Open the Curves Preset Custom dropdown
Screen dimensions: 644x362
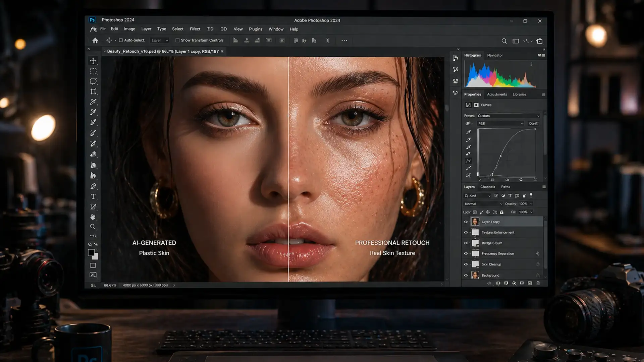pos(508,116)
